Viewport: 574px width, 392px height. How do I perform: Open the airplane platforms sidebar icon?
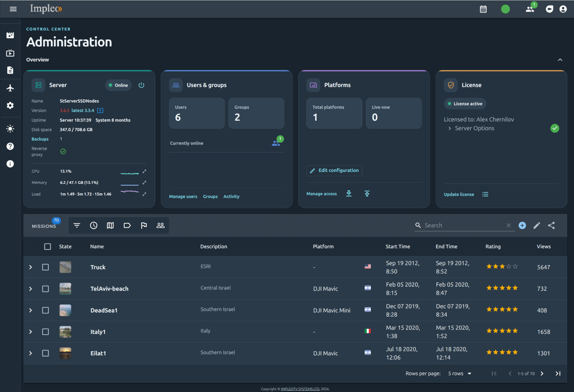click(x=10, y=88)
